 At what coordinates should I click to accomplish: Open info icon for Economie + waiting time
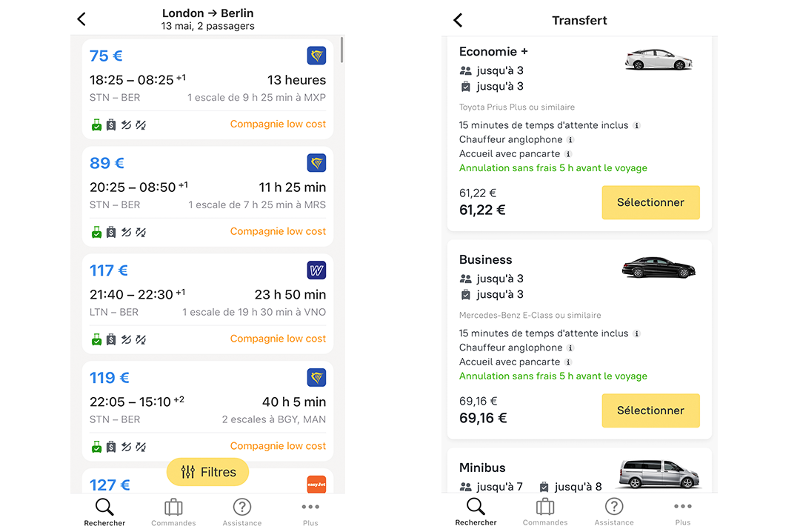click(636, 125)
